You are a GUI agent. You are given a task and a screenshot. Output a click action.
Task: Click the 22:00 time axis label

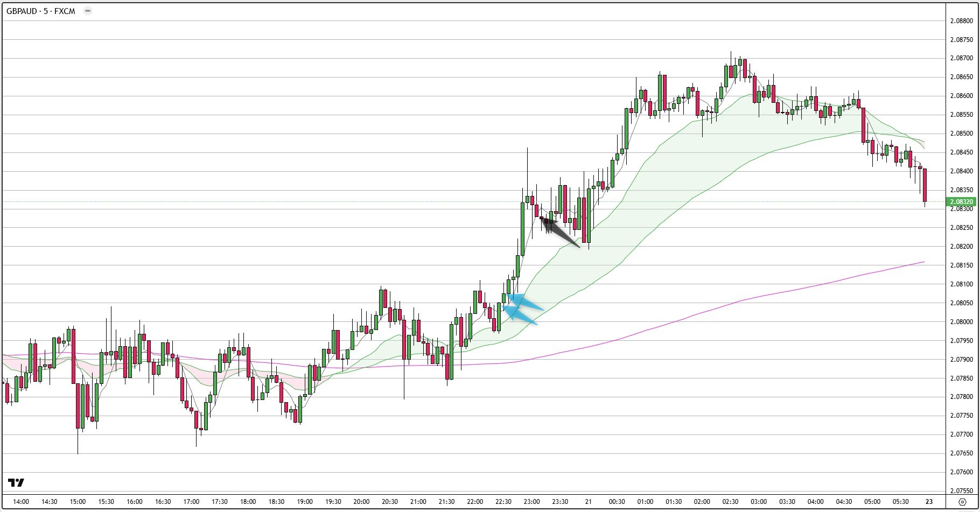pos(475,502)
